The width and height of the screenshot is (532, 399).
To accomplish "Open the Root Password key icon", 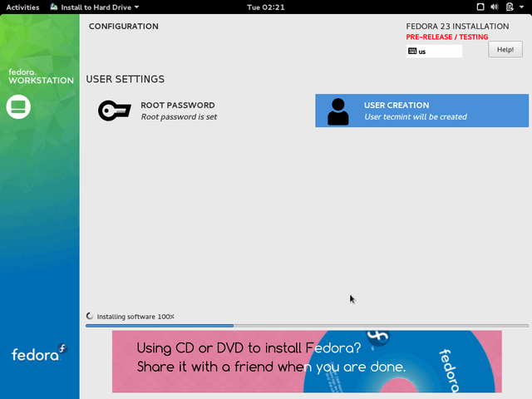I will coord(115,111).
